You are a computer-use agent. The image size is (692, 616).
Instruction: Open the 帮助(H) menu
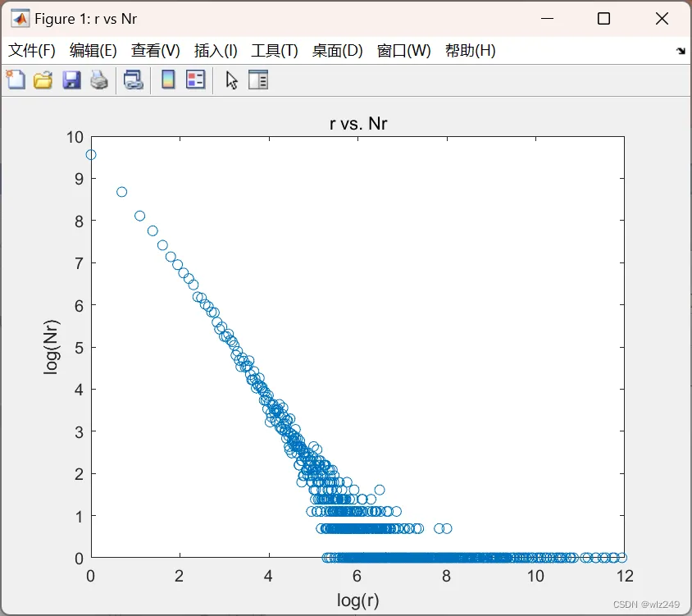[x=470, y=50]
